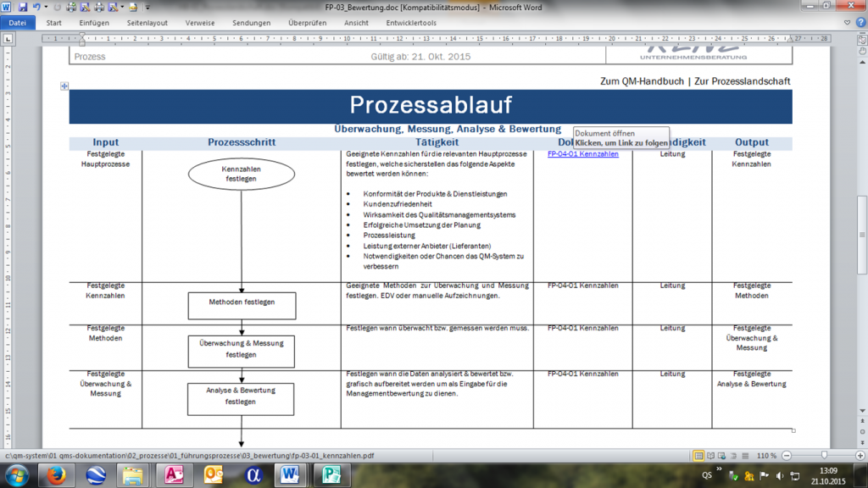Click the Redo icon

57,8
